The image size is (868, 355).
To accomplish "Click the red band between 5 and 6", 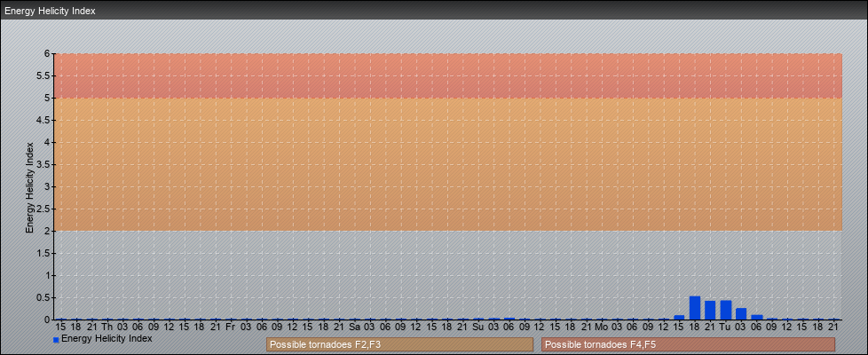I will [x=447, y=75].
